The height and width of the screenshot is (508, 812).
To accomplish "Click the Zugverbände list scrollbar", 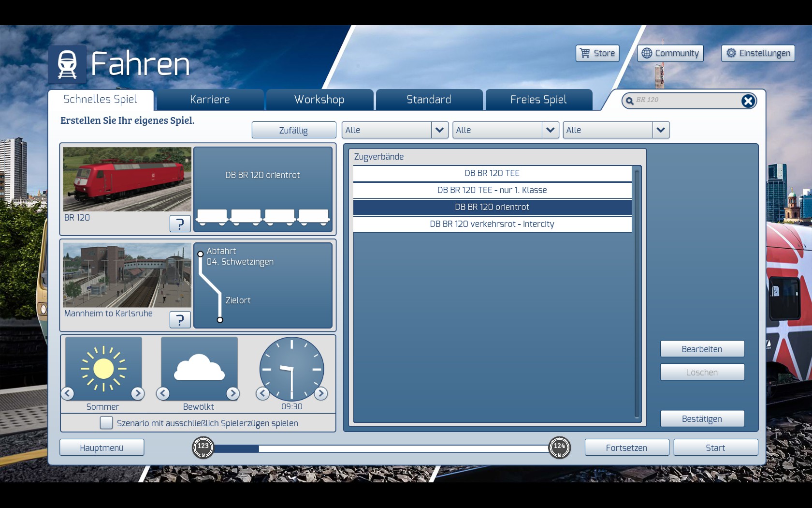I will coord(637,294).
